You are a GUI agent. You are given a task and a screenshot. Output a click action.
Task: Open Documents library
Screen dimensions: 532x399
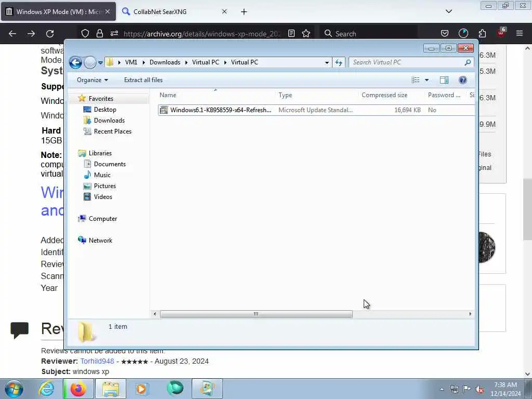click(110, 164)
